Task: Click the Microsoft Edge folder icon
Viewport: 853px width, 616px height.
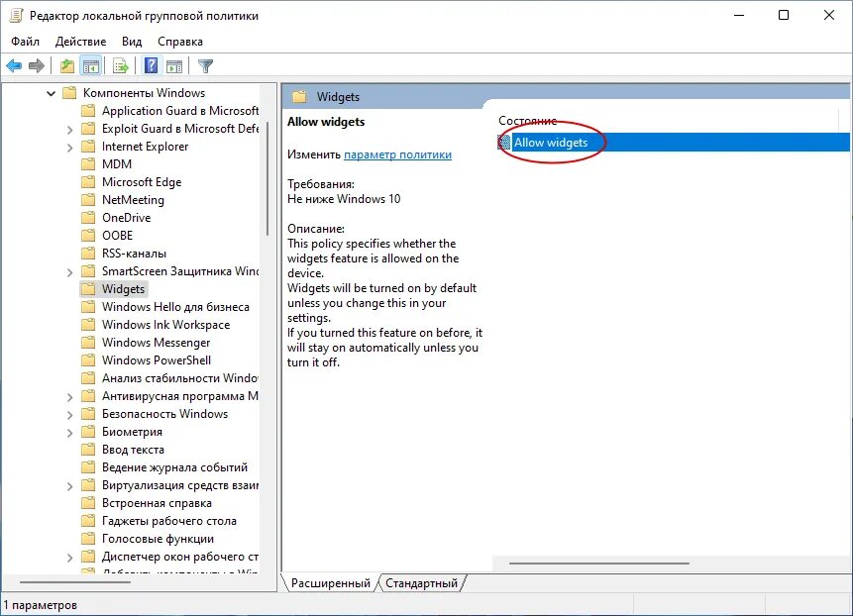Action: [88, 181]
